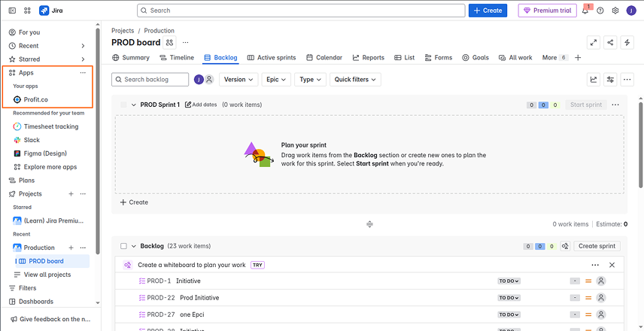Open the more options dots next to view settings
The image size is (644, 331).
[627, 80]
